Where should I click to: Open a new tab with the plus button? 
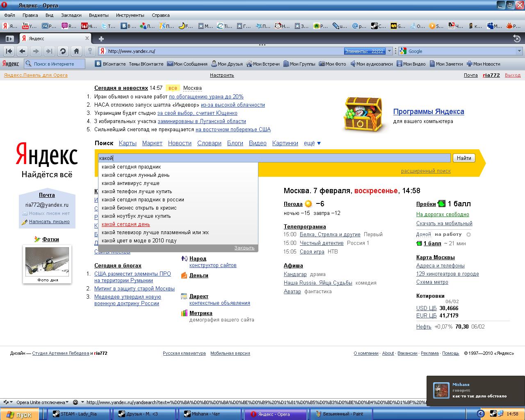(x=101, y=39)
